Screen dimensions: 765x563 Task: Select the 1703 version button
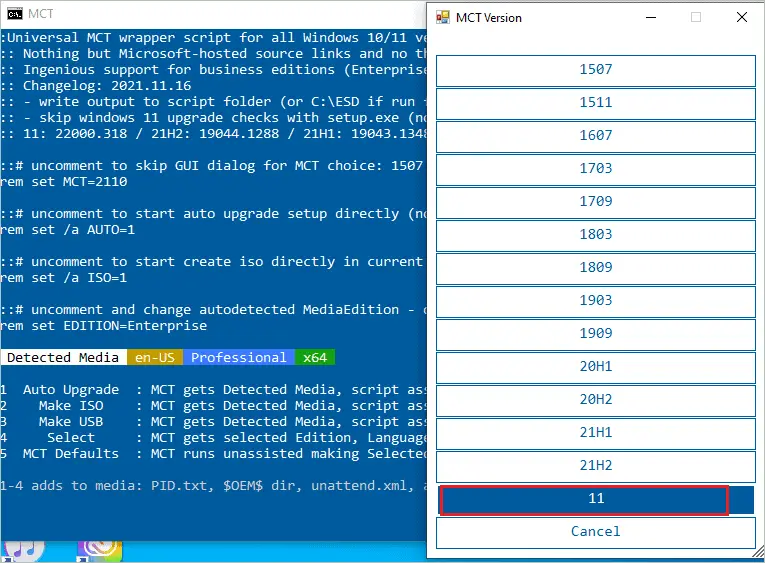(x=596, y=169)
